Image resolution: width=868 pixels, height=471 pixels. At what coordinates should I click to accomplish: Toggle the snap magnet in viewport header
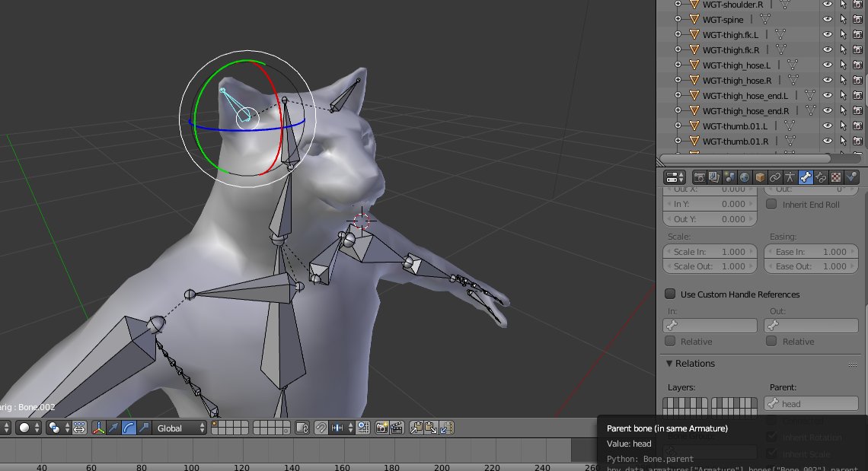coord(321,428)
